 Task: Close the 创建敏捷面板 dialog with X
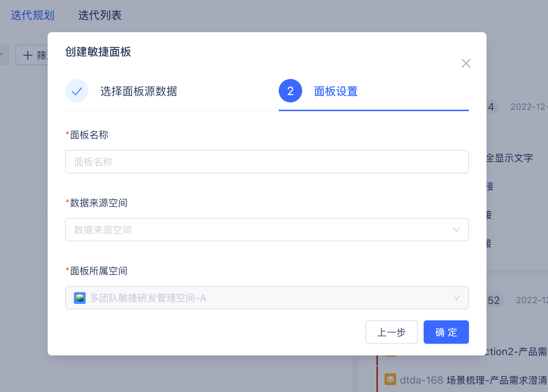(466, 63)
